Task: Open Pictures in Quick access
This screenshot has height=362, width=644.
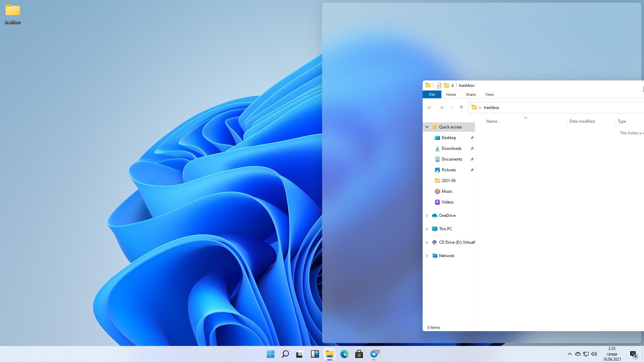Action: coord(448,170)
